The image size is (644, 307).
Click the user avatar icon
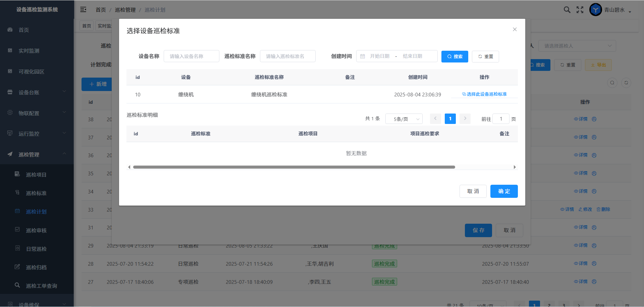[595, 10]
